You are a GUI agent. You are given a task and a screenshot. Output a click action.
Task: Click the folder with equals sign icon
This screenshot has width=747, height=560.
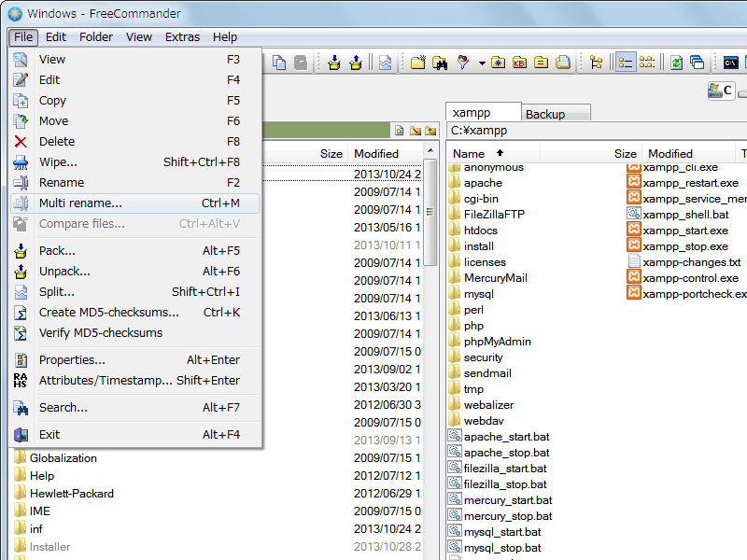tap(542, 63)
